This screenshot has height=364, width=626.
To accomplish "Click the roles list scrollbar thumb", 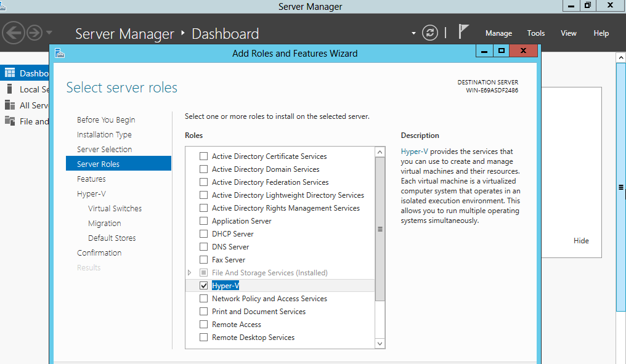I will pos(380,229).
